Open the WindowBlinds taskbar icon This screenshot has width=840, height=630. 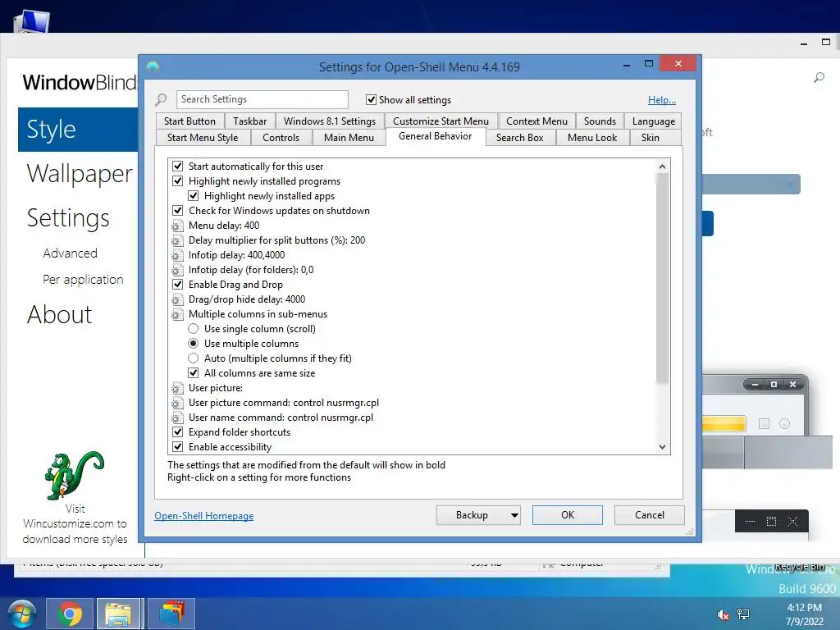(x=171, y=614)
